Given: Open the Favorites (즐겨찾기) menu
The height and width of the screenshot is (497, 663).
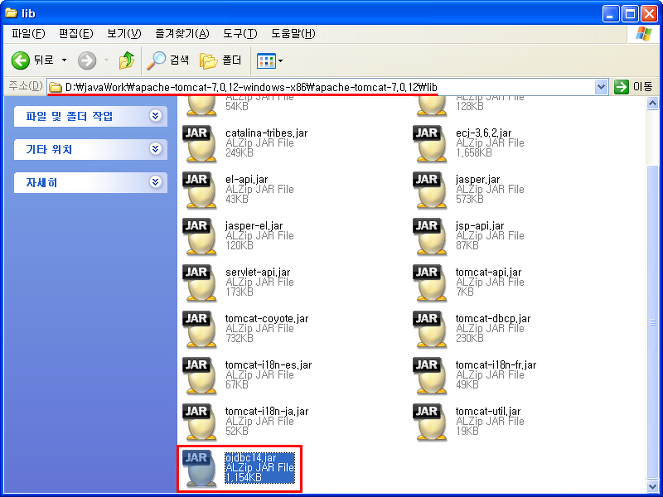Looking at the screenshot, I should [x=182, y=33].
